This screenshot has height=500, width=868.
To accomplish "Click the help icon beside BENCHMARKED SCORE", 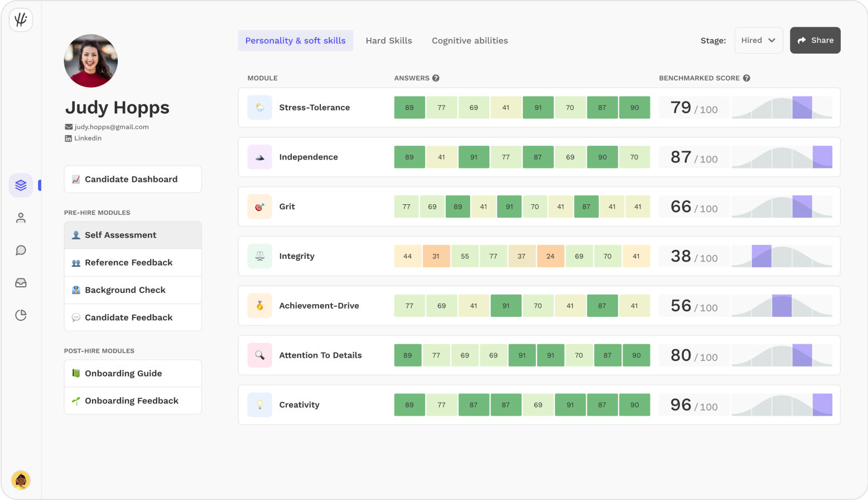I will coord(746,78).
